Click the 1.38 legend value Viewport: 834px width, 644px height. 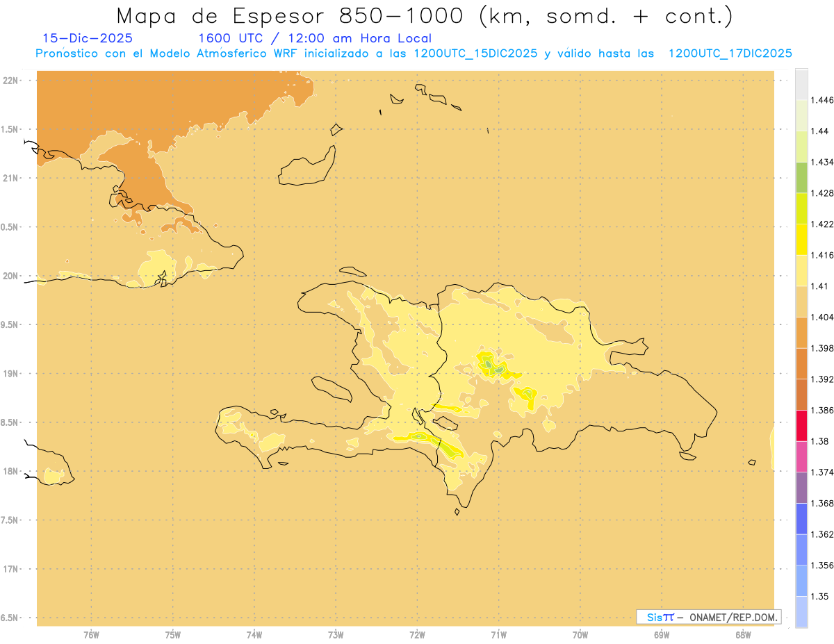820,440
